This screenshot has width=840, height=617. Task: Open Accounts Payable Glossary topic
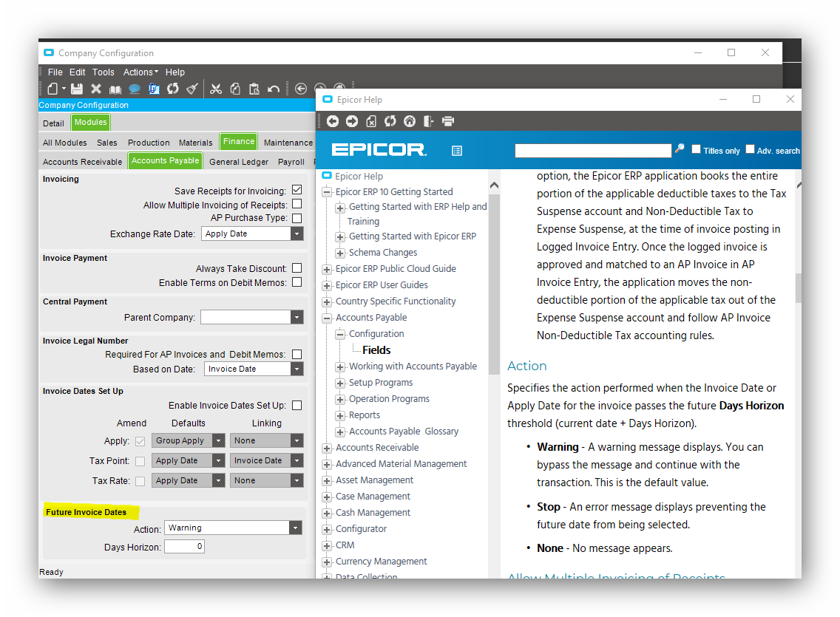pyautogui.click(x=404, y=432)
